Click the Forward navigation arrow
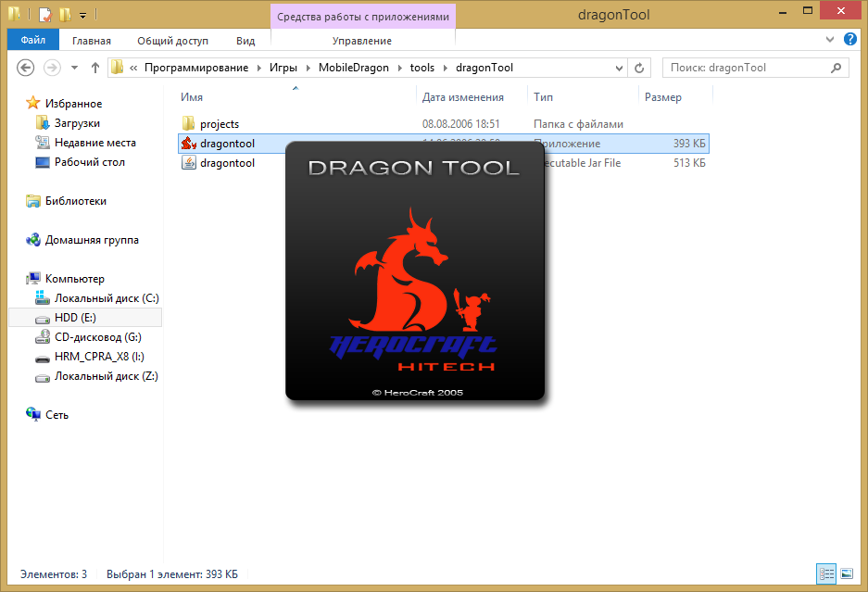The width and height of the screenshot is (868, 592). click(x=52, y=68)
